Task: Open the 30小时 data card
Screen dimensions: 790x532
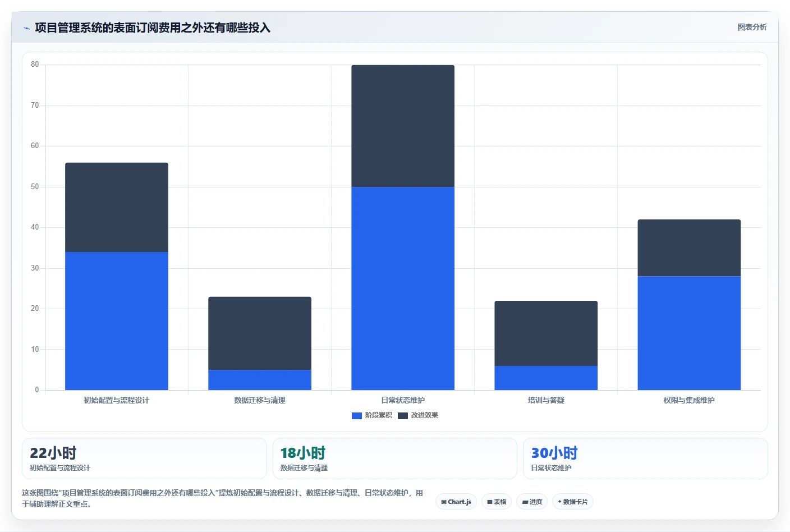Action: tap(645, 458)
